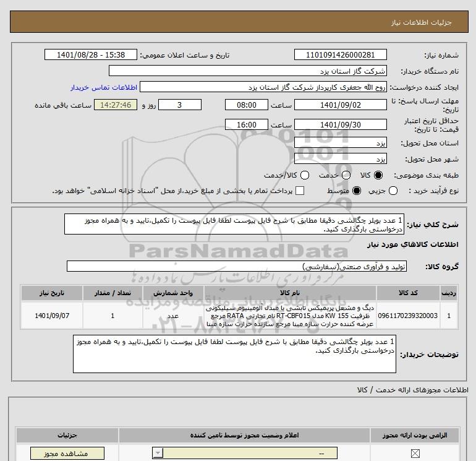Click response deadline time 08:00
Image resolution: width=476 pixels, height=461 pixels.
[x=247, y=105]
